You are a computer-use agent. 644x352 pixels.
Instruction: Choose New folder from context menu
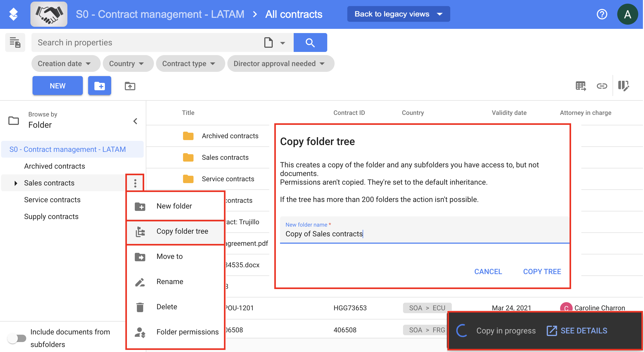pos(175,206)
